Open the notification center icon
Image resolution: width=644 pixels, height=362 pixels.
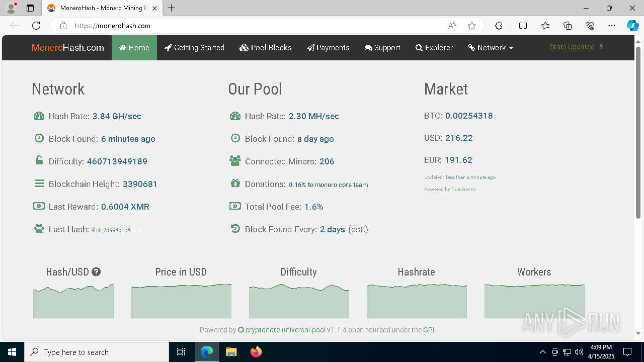tap(627, 352)
